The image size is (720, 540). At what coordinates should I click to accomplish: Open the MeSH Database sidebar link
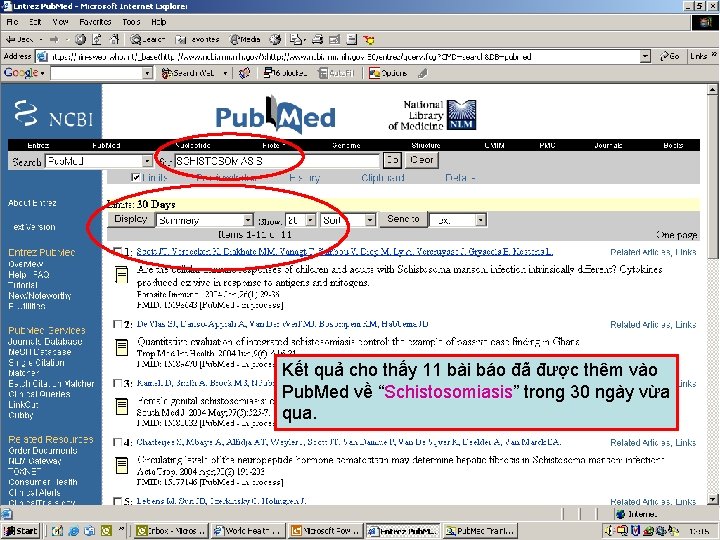[x=39, y=352]
